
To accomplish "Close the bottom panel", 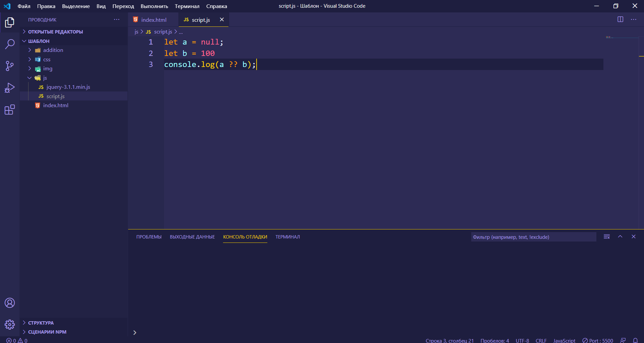I will (x=634, y=236).
